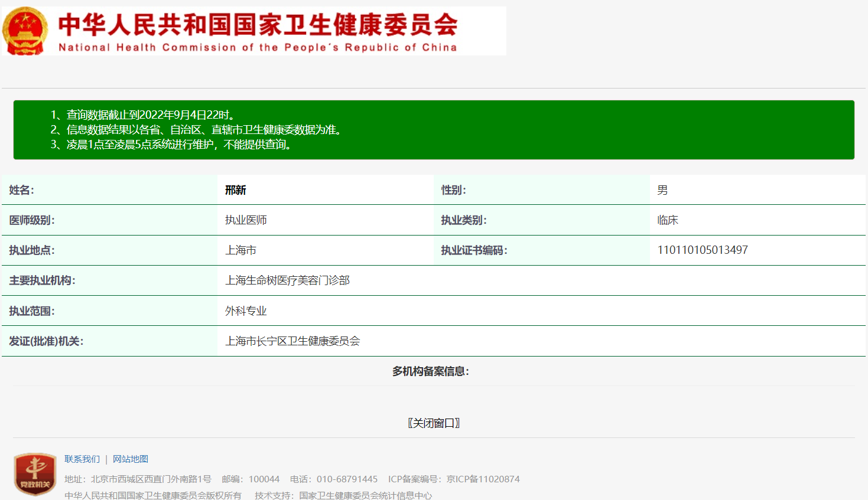Click the physician level value 执业医师
Image resolution: width=868 pixels, height=500 pixels.
pos(246,220)
